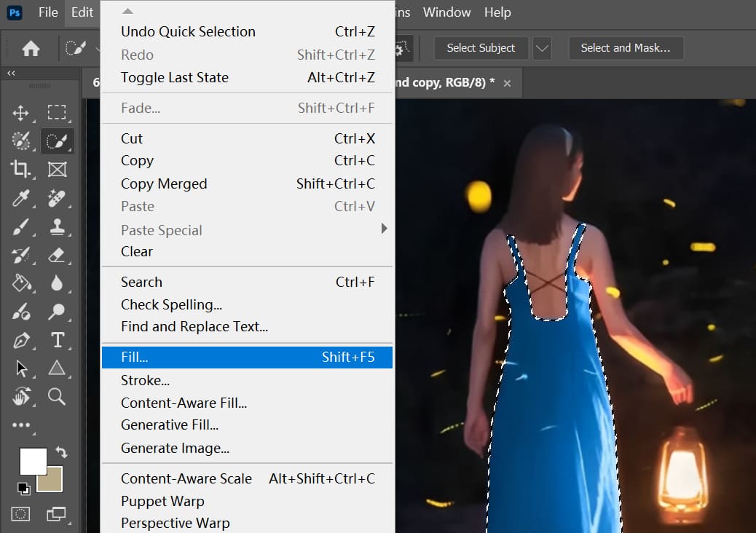Select the Zoom tool
The height and width of the screenshot is (533, 756).
[x=58, y=396]
